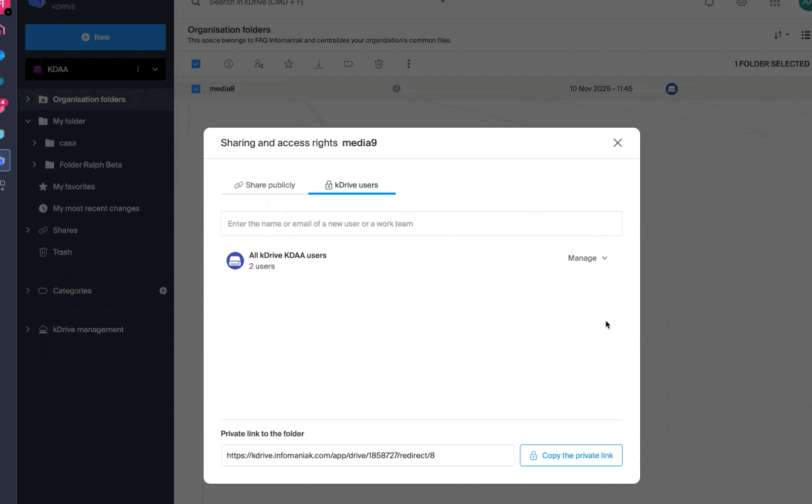Uncheck the media9 folder checkbox

[196, 89]
